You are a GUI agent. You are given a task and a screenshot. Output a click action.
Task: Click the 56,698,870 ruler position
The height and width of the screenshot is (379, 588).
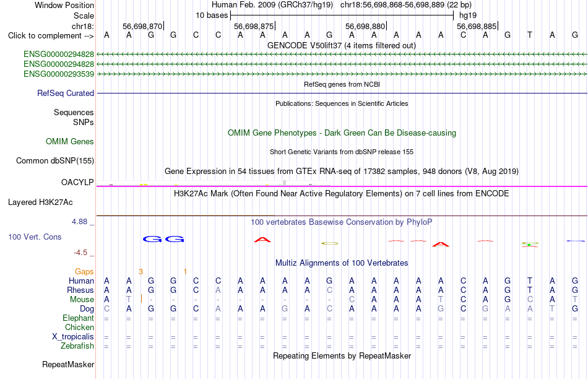click(142, 26)
